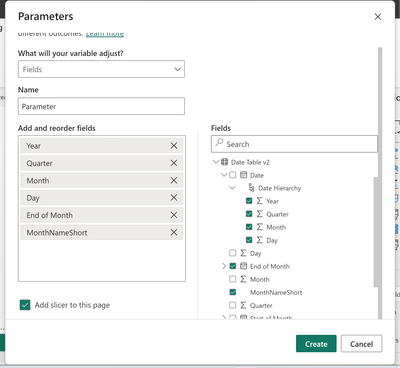
Task: Check the standalone Month field checkbox
Action: (233, 279)
